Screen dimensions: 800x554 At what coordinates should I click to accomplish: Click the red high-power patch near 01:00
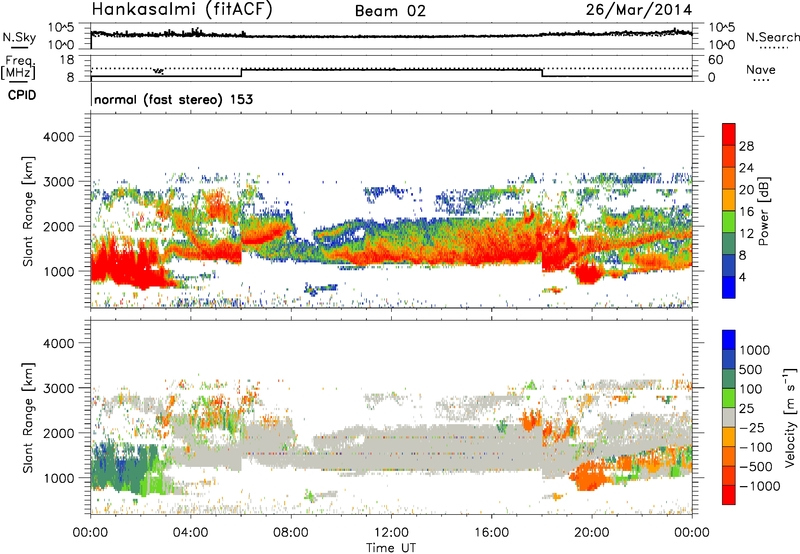[x=122, y=265]
